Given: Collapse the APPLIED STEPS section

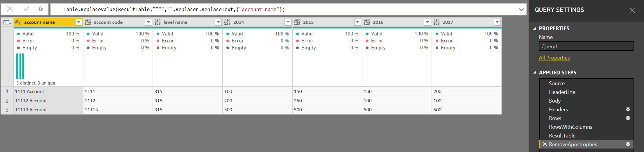Looking at the screenshot, I should point(535,72).
